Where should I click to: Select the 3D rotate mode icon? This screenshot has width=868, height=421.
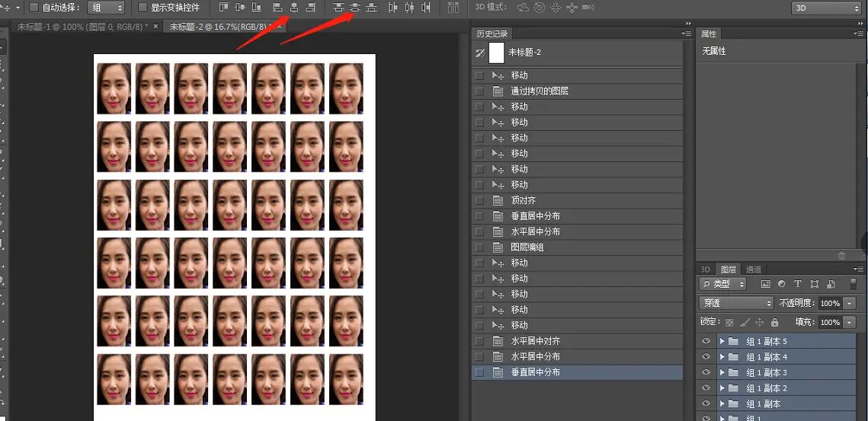pos(523,8)
